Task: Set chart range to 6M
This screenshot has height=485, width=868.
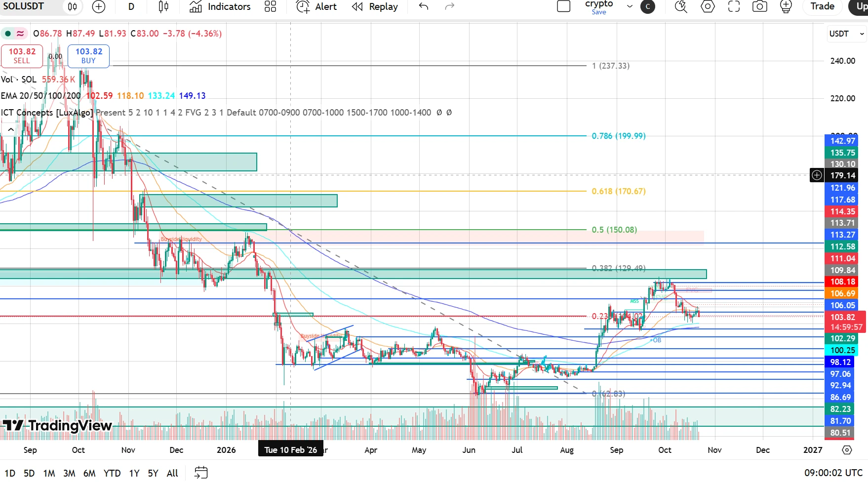Action: [x=89, y=473]
